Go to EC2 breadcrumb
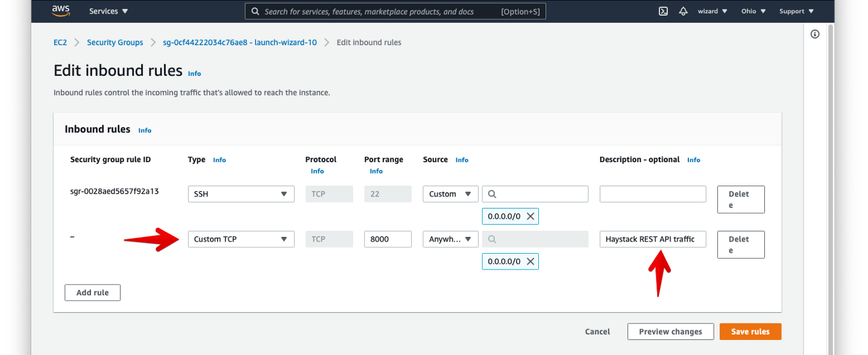Viewport: 868px width, 355px height. coord(60,42)
